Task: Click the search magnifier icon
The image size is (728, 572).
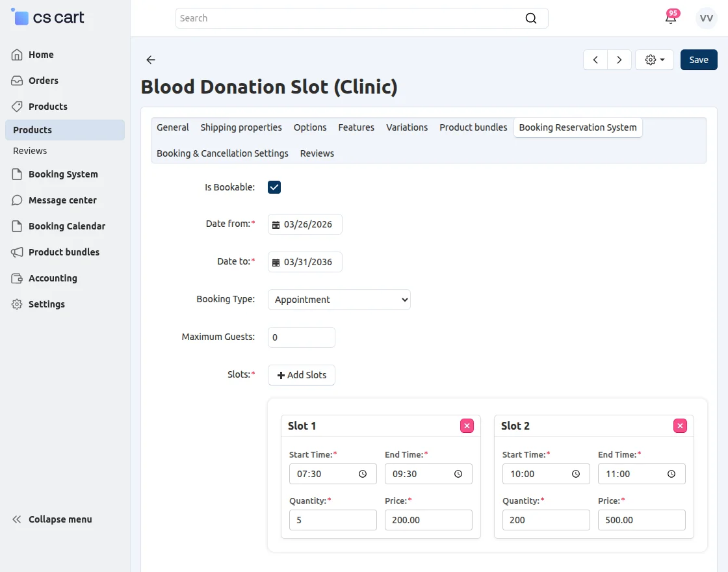Action: point(531,18)
